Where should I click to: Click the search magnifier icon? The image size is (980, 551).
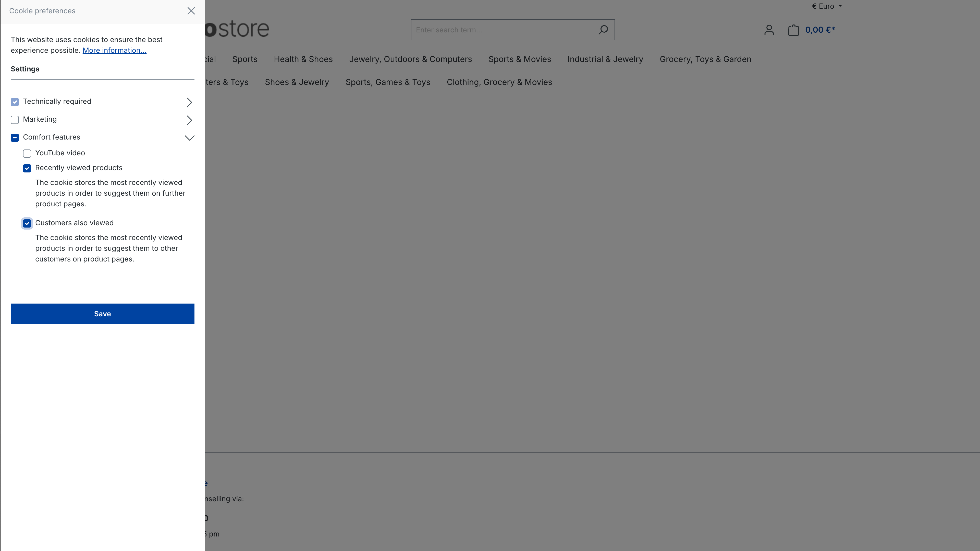coord(603,30)
